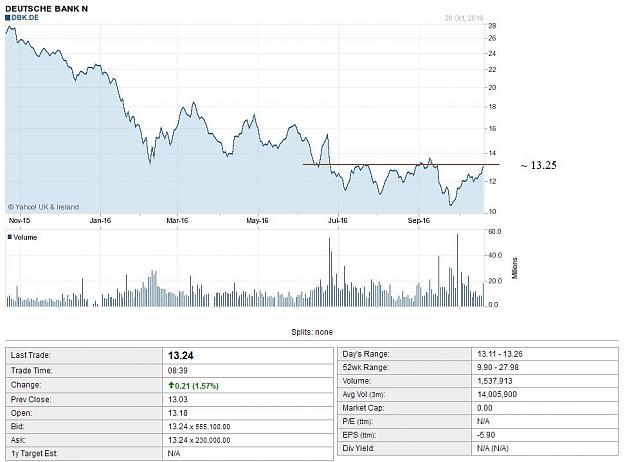The image size is (625, 462).
Task: Click the Jul-16 x-axis label
Action: [x=338, y=220]
